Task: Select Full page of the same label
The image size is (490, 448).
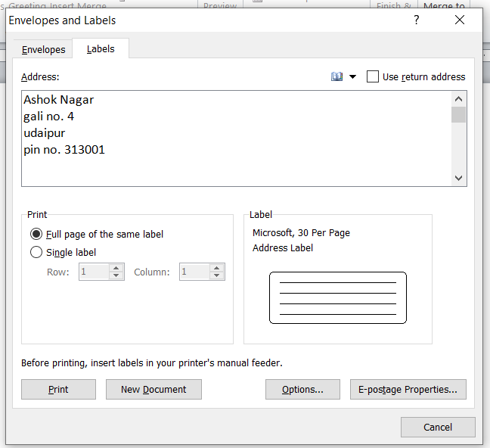Action: 36,235
